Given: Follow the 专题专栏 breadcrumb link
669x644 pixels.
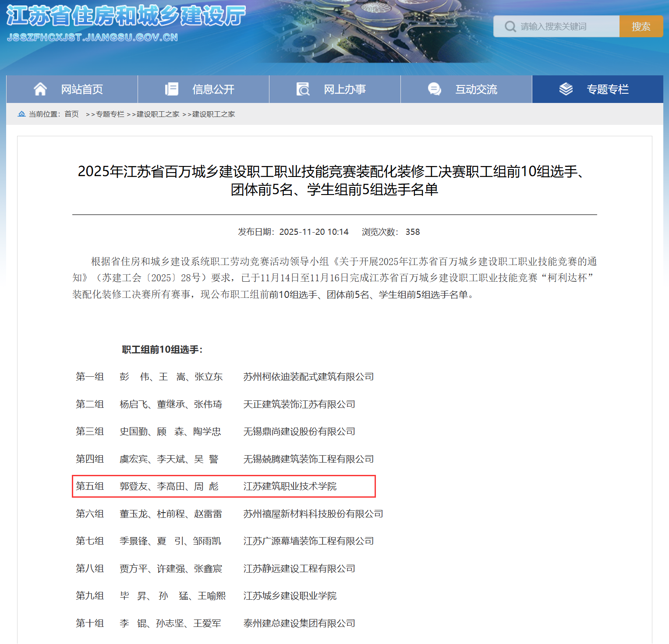Looking at the screenshot, I should pos(110,114).
